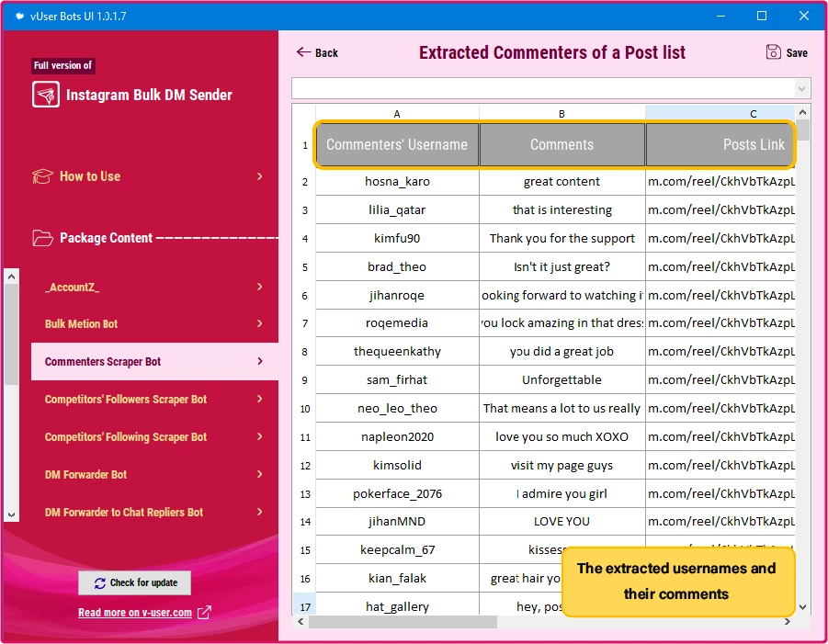Click the 'visit my page guys' cell
Viewport: 828px width, 644px height.
click(561, 466)
